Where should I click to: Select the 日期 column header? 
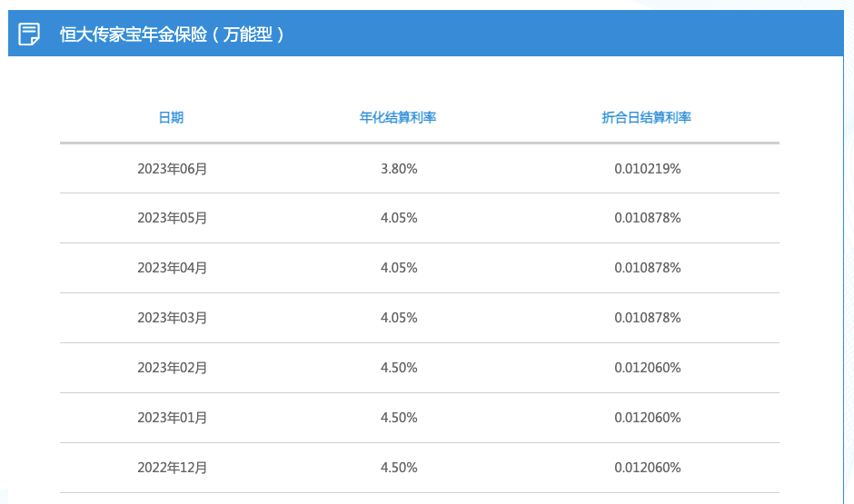click(171, 117)
